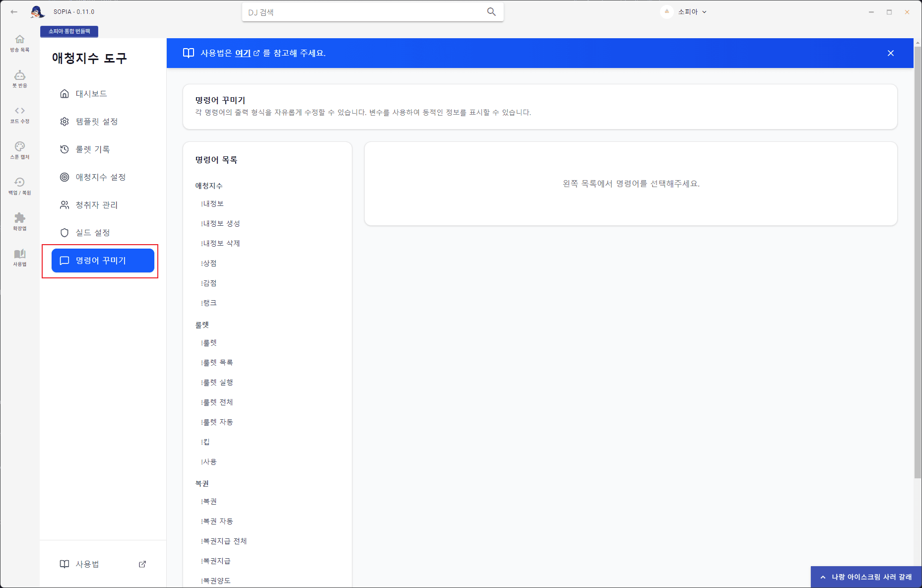The width and height of the screenshot is (922, 588).
Task: Select the !룰렛 실행 command
Action: click(216, 382)
